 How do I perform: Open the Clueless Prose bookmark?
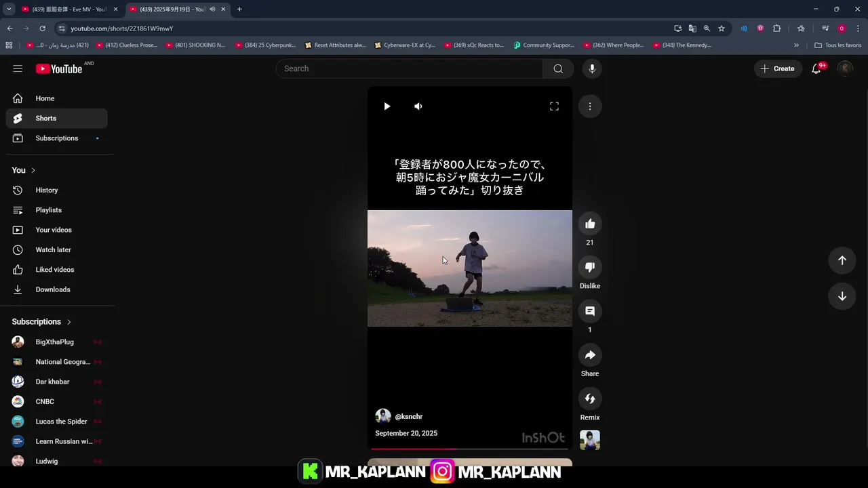(x=127, y=45)
